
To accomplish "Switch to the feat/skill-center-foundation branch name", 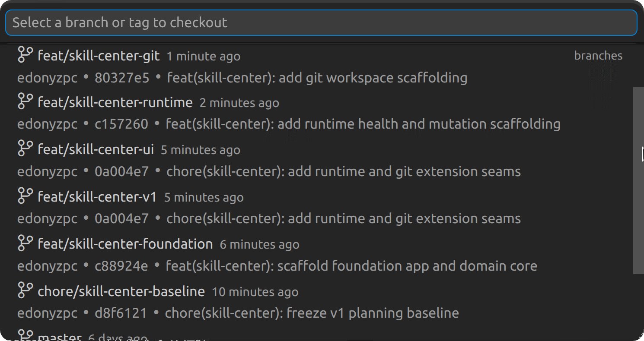I will point(125,244).
